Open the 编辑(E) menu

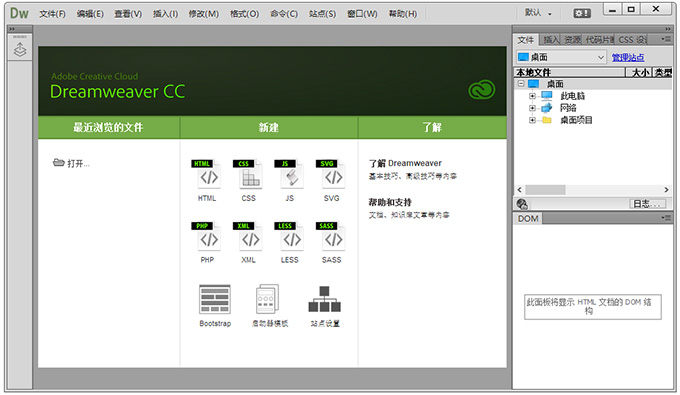(x=90, y=14)
